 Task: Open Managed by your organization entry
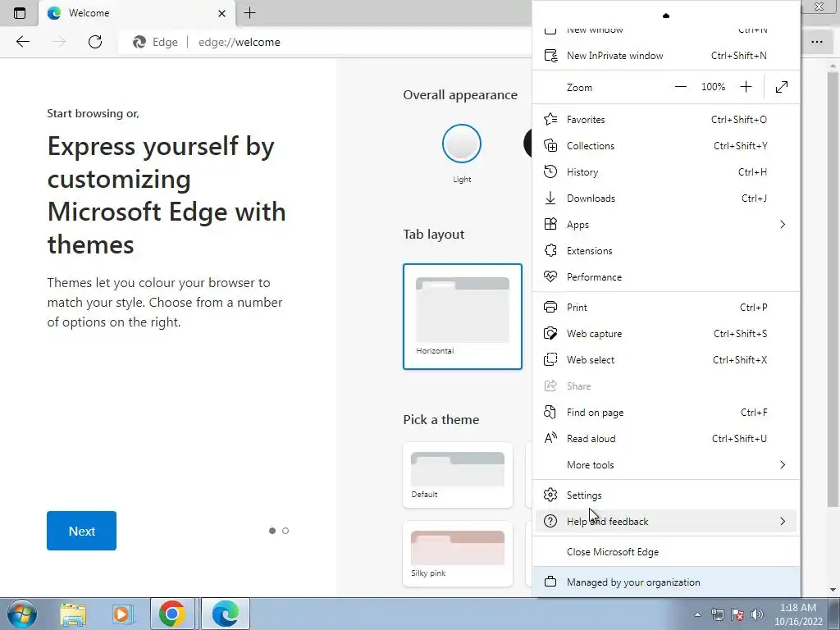click(x=666, y=582)
